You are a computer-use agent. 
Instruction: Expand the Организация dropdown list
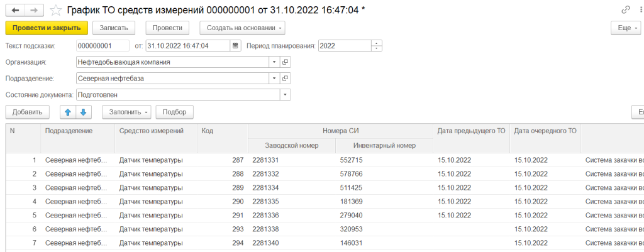pyautogui.click(x=274, y=62)
